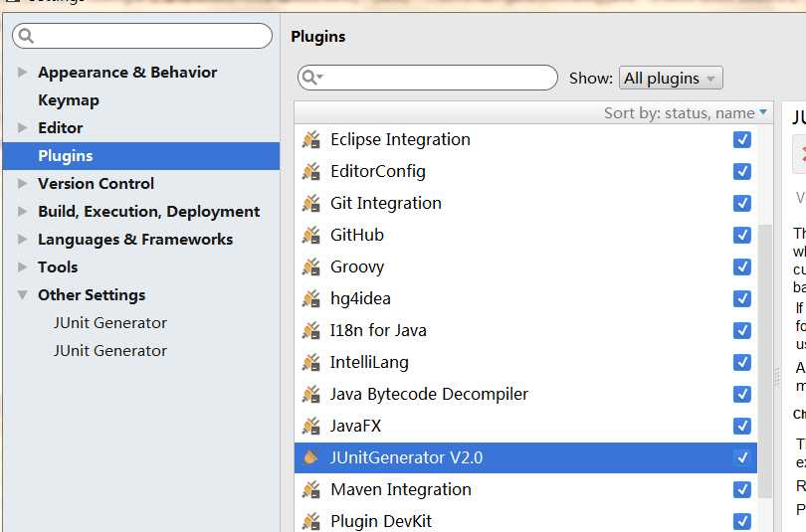Toggle the JUnitGenerator V2.0 checkbox
Viewport: 806px width, 532px height.
741,457
